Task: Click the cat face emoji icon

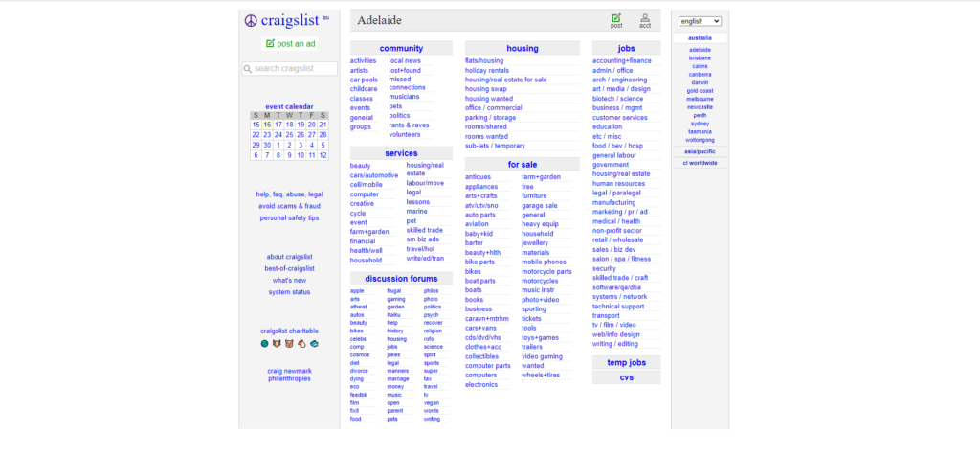Action: (277, 343)
